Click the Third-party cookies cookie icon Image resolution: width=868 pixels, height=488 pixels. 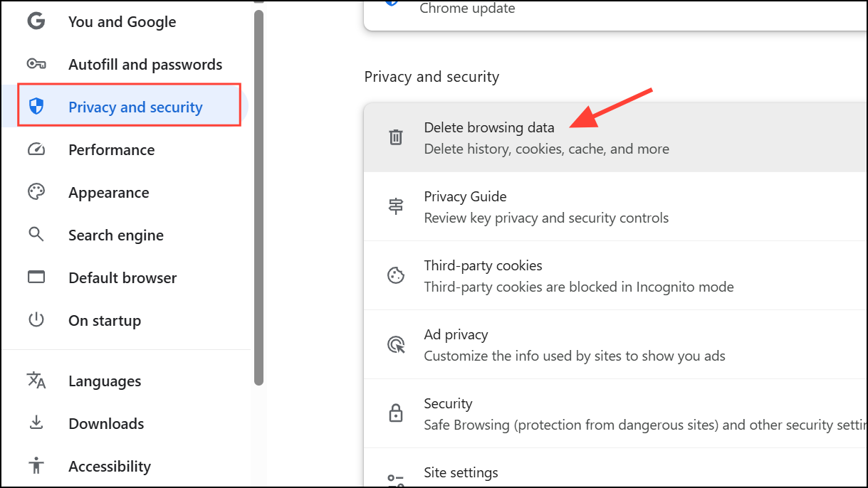tap(395, 275)
